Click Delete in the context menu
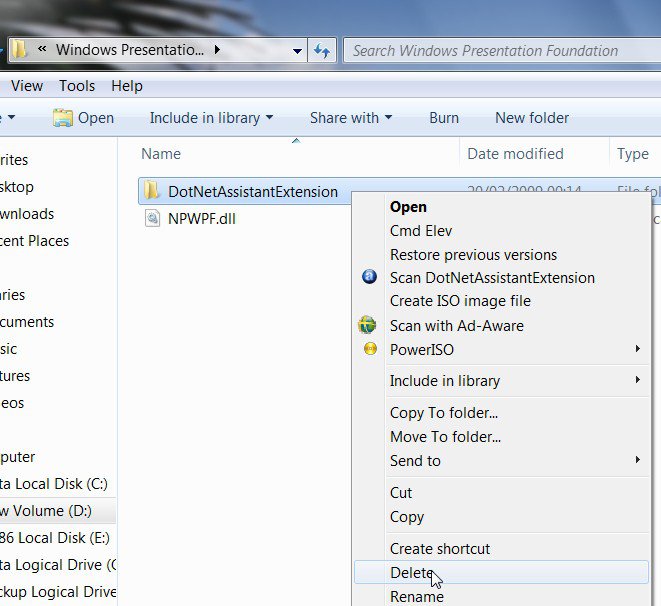The height and width of the screenshot is (606, 661). (501, 572)
